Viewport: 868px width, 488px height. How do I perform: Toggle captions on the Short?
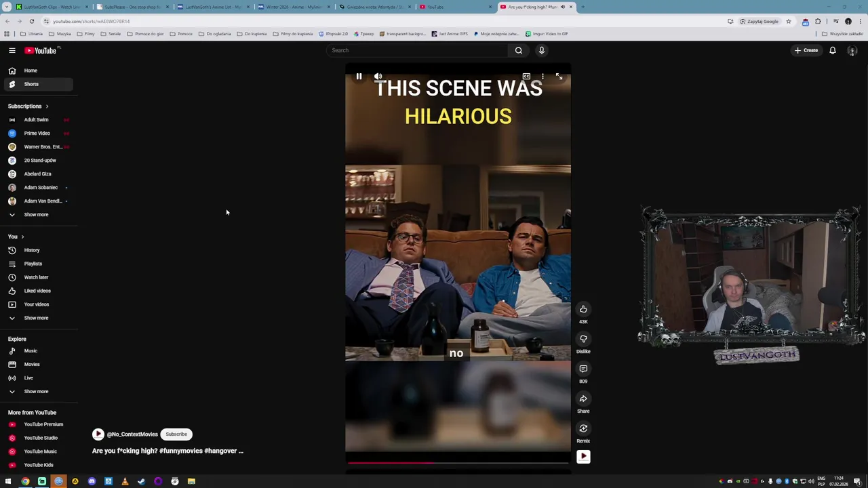click(526, 77)
